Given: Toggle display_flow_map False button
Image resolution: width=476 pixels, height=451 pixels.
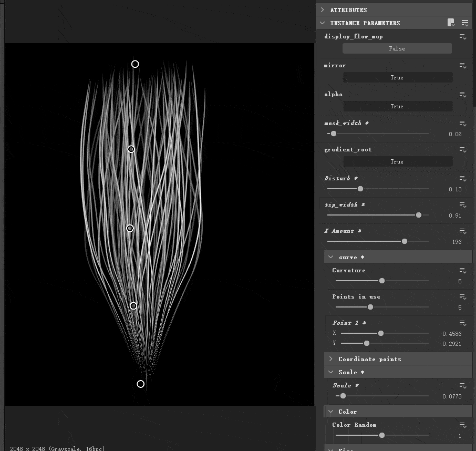Looking at the screenshot, I should (397, 48).
